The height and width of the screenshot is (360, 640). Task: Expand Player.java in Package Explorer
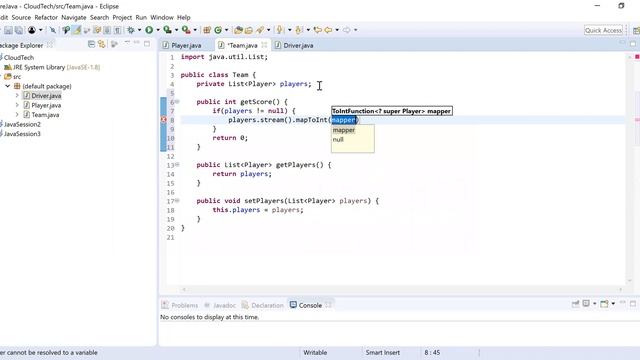pos(17,105)
